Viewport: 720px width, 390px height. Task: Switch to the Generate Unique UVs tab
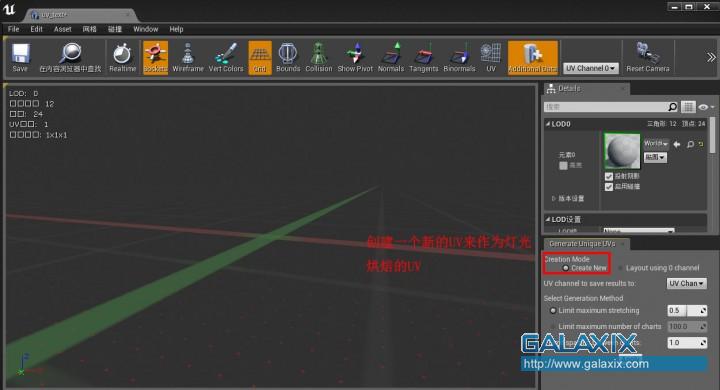point(582,243)
